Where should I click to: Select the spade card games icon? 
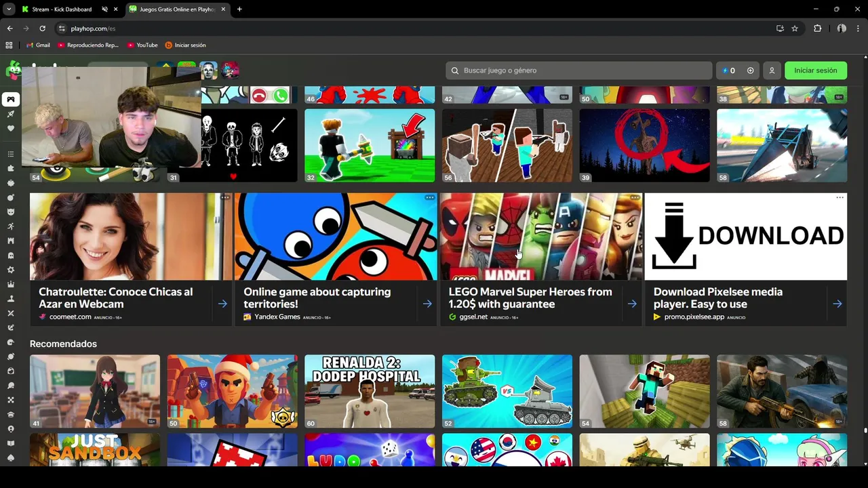point(11,458)
